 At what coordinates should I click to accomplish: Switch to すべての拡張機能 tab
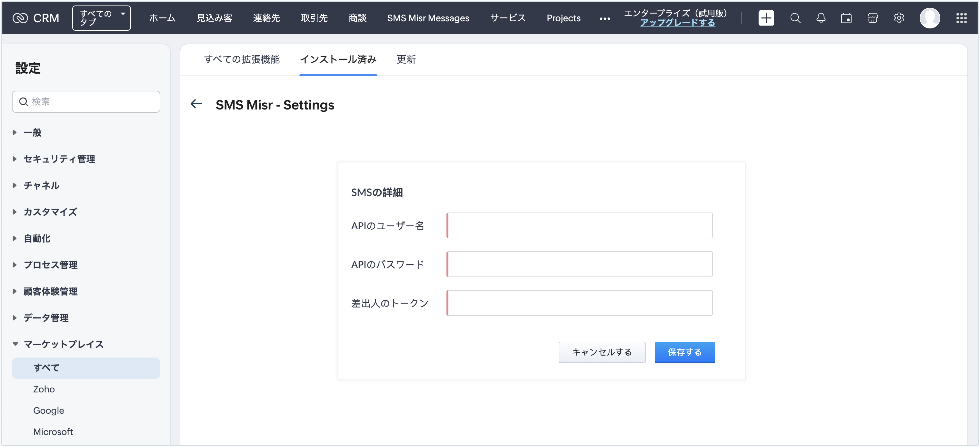242,59
